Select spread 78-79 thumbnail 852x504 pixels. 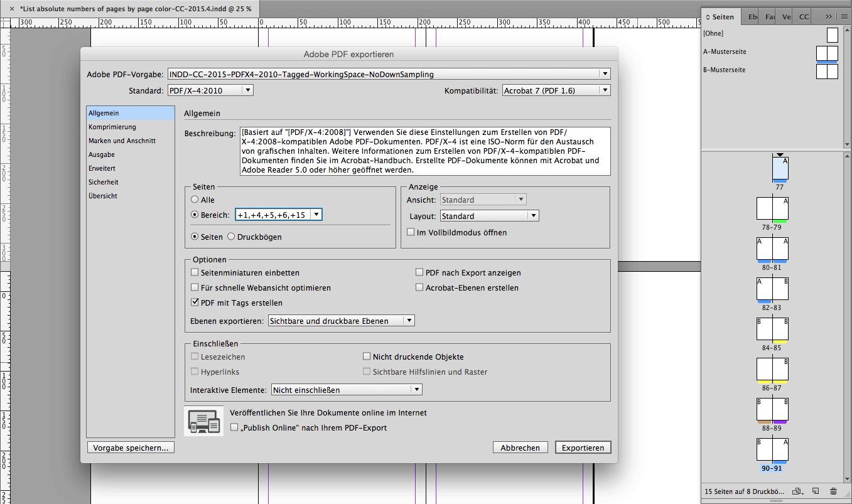[772, 210]
